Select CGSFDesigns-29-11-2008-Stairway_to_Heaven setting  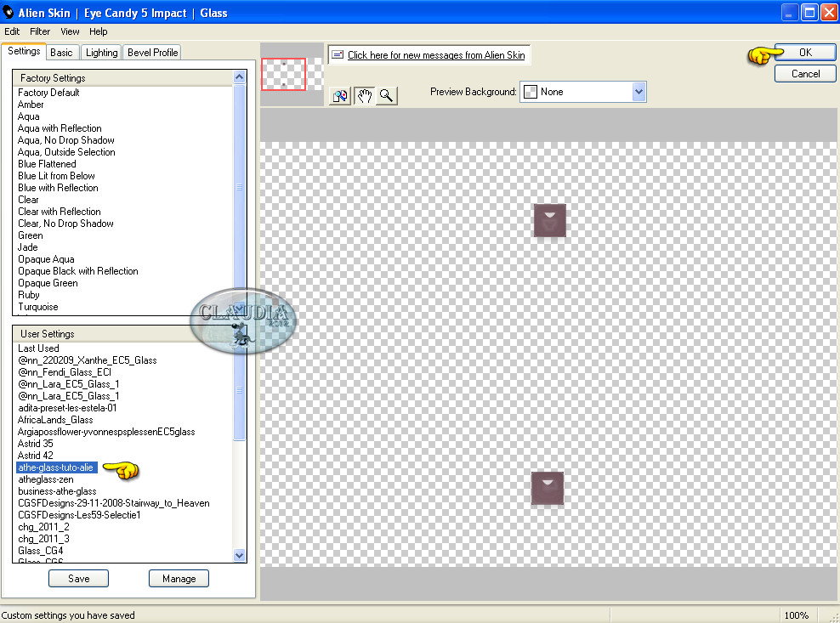pos(114,503)
